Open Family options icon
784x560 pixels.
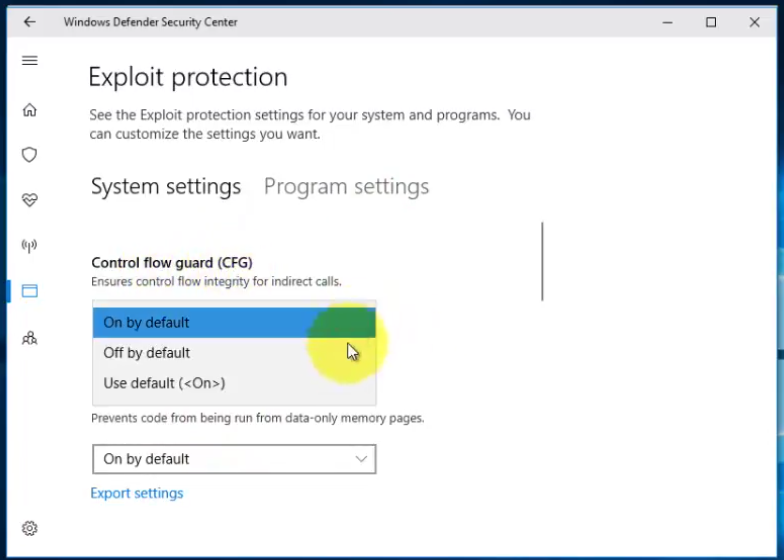[30, 338]
